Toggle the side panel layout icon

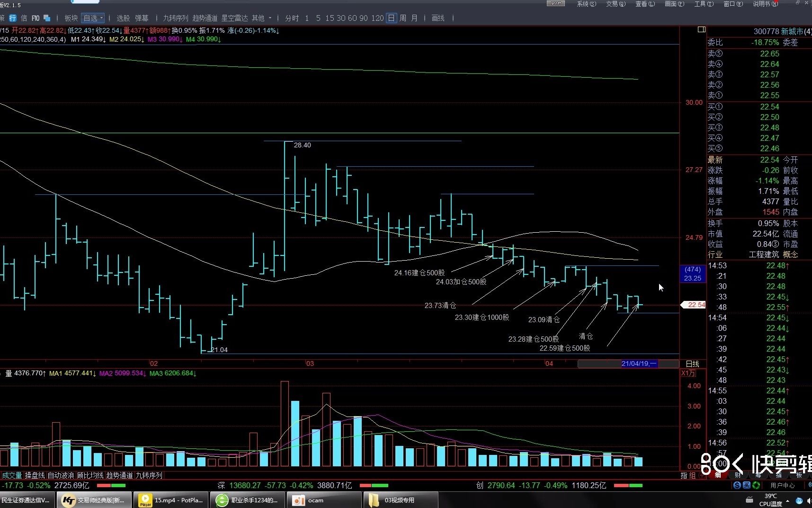point(702,29)
